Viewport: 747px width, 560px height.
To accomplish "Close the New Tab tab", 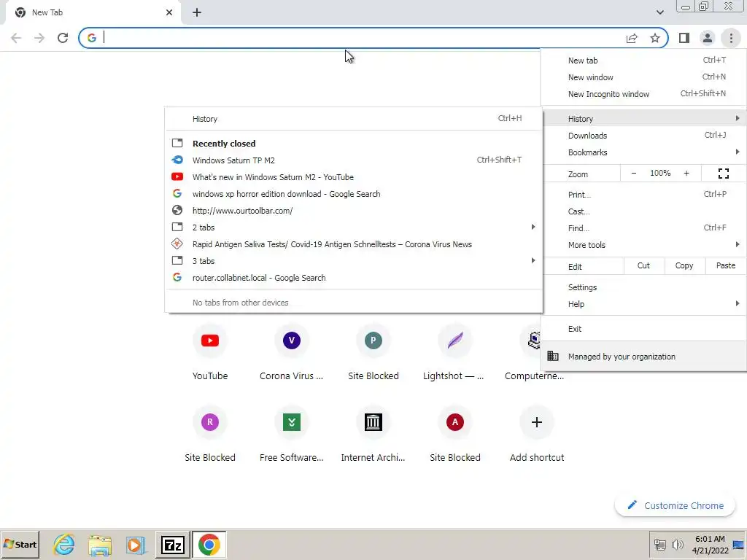I will (x=169, y=12).
